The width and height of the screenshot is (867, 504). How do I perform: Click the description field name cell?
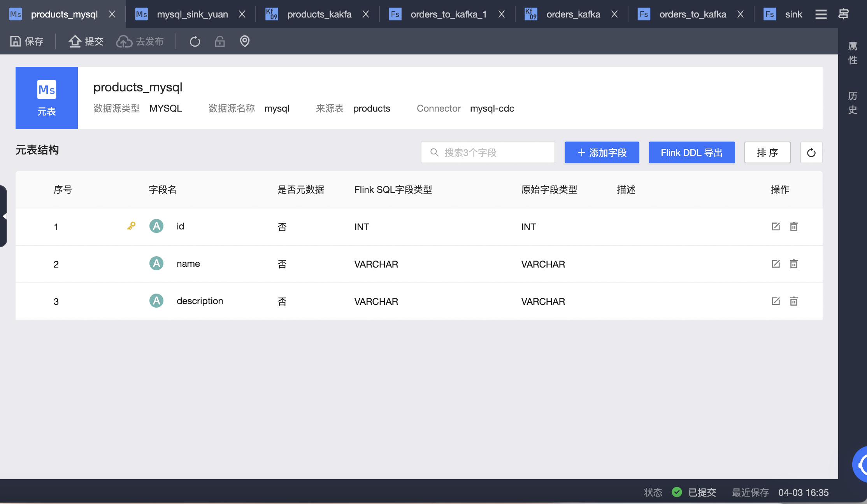pyautogui.click(x=200, y=301)
